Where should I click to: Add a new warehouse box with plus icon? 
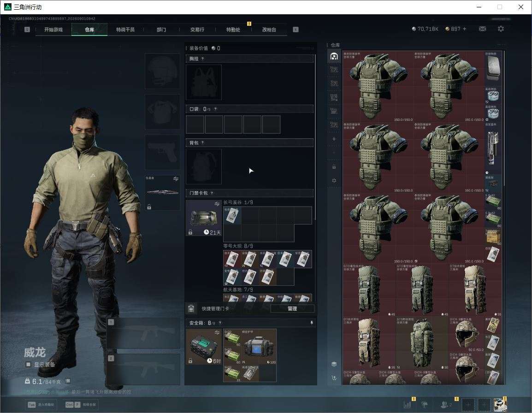[334, 139]
